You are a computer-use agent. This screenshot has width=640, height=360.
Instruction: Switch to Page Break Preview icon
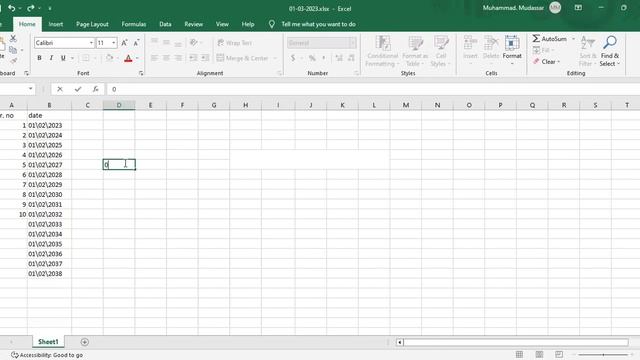tap(559, 354)
